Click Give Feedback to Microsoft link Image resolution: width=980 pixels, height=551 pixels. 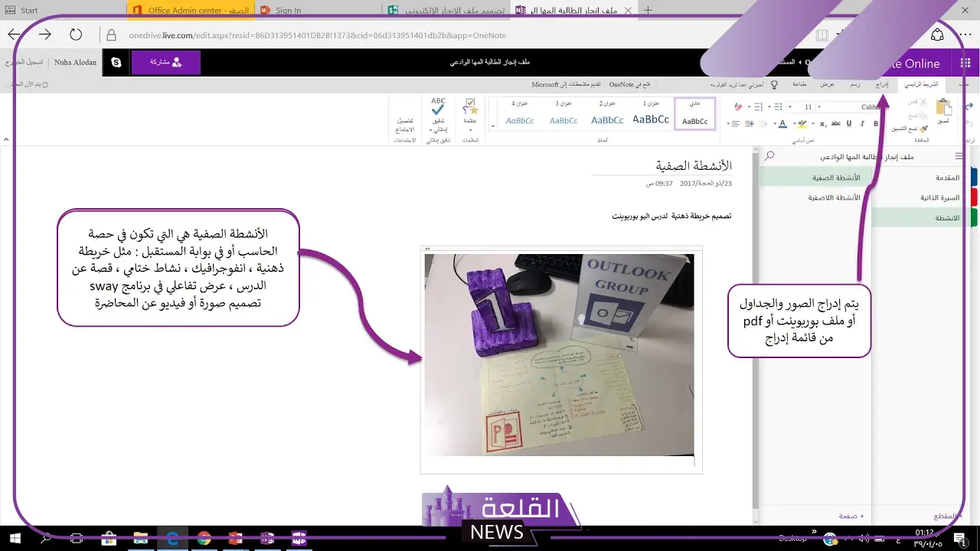[566, 85]
